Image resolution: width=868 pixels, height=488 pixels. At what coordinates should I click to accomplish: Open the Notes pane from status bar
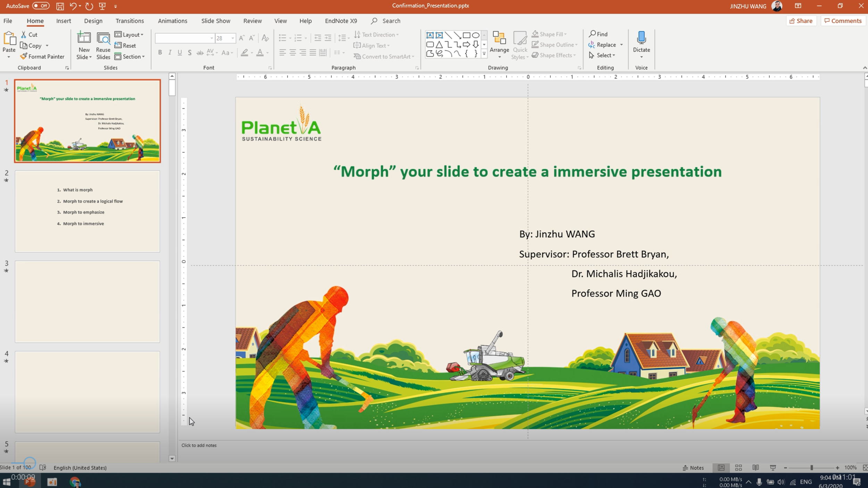pos(693,468)
